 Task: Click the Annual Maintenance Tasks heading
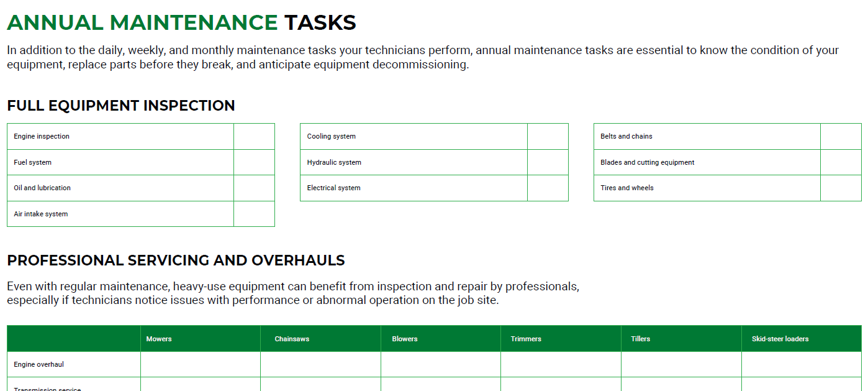(181, 22)
